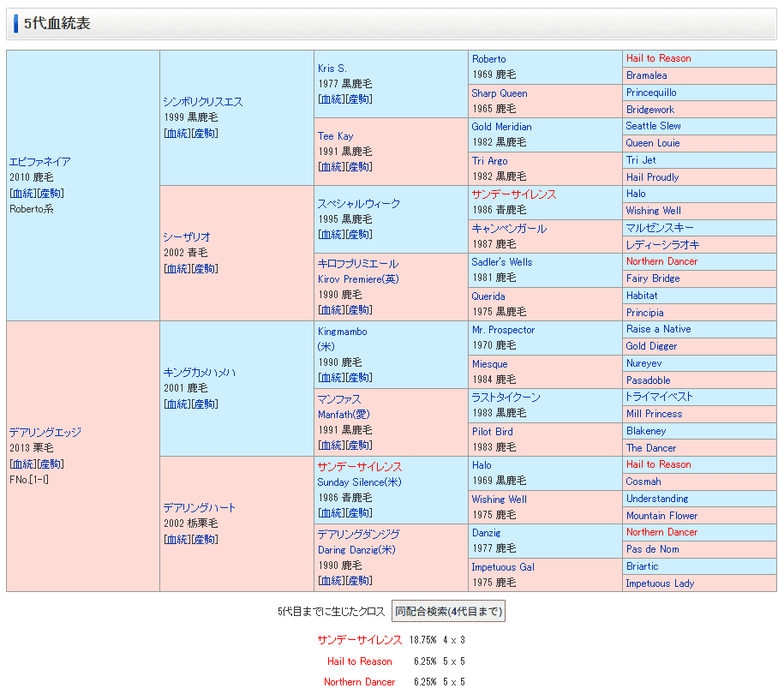The image size is (784, 688).
Task: Open the マルゼンスキー link
Action: [x=660, y=228]
